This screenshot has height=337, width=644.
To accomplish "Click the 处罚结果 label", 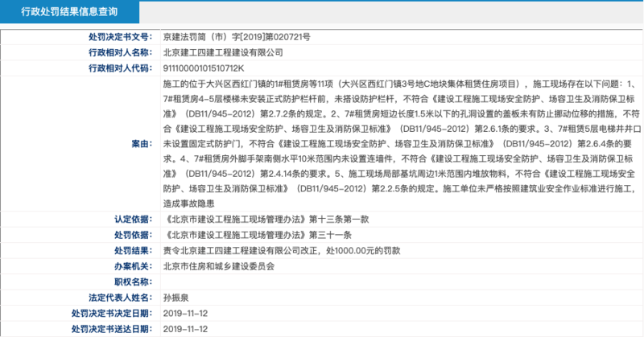I will [x=133, y=250].
